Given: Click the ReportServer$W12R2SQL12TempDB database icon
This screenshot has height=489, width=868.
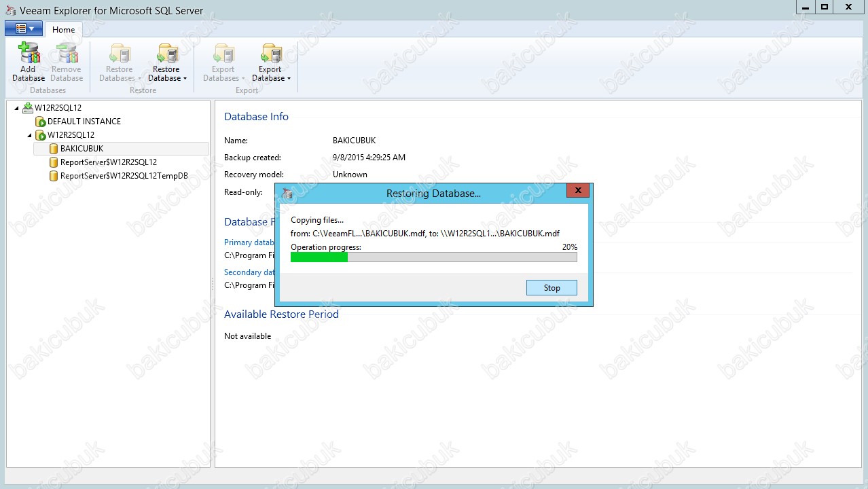Looking at the screenshot, I should click(x=54, y=176).
